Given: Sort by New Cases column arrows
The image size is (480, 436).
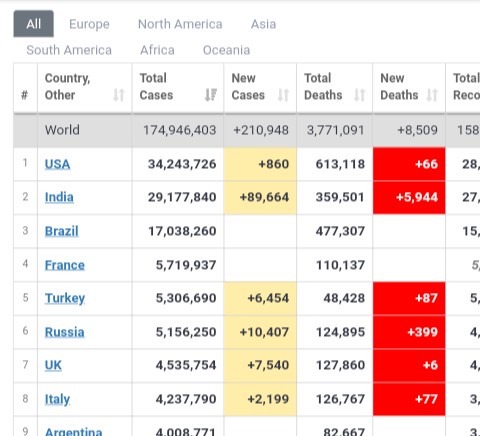Looking at the screenshot, I should (283, 95).
